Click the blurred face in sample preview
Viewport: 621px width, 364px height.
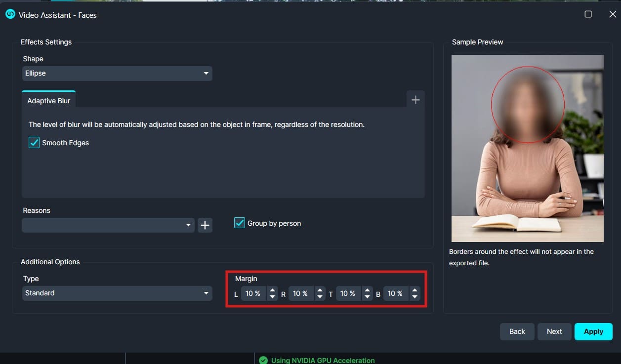(x=527, y=105)
